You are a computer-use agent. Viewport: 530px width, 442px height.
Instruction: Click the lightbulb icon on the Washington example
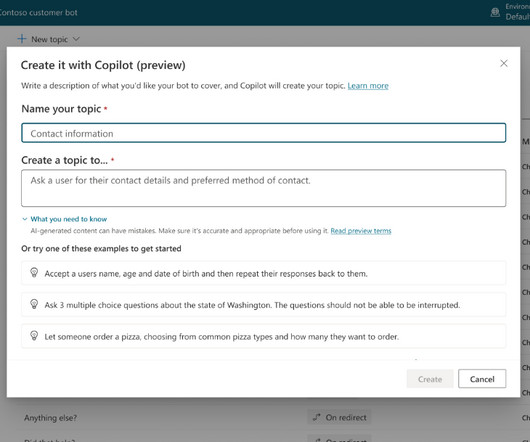pos(34,304)
